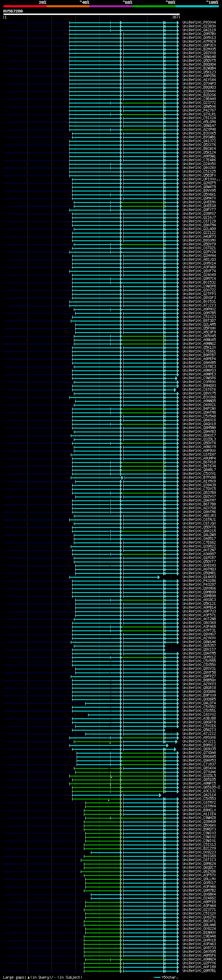This screenshot has height=980, width=222.
Task: Click the AV567280 query name
Action: [13, 11]
